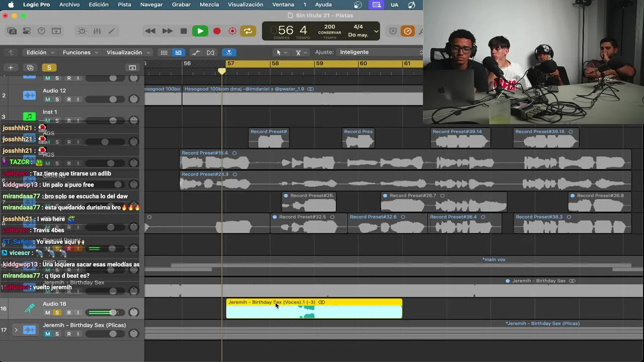Open the Inspector panel icon
The width and height of the screenshot is (644, 362).
(x=26, y=31)
